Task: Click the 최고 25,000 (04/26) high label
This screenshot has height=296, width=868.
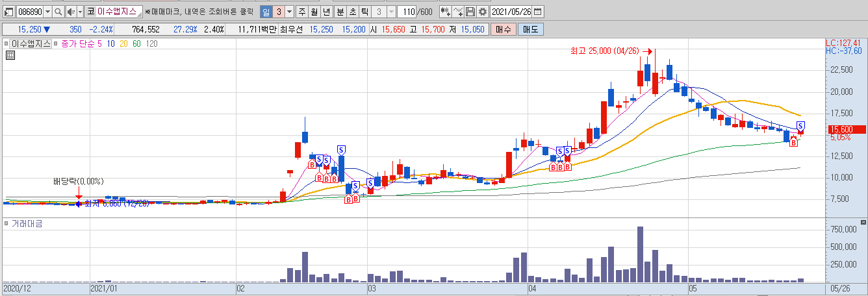Action: point(604,50)
